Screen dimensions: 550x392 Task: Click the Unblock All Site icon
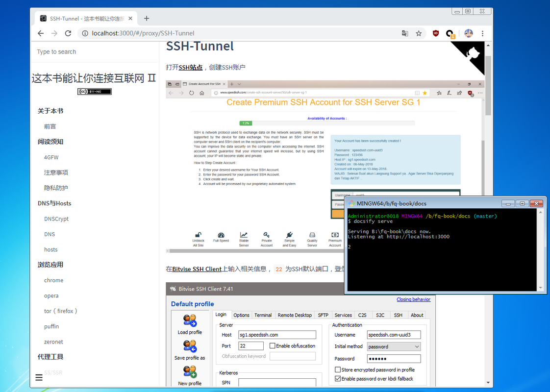point(198,235)
